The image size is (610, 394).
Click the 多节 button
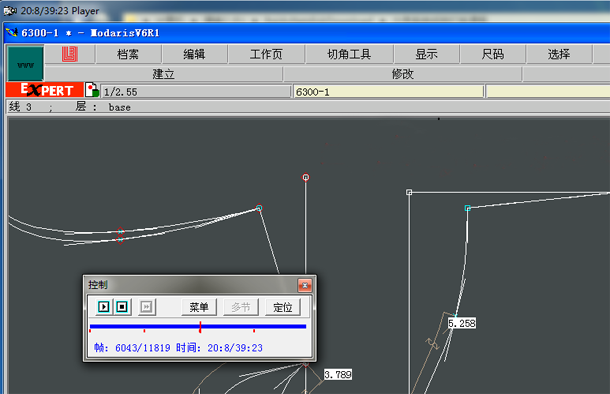point(241,307)
